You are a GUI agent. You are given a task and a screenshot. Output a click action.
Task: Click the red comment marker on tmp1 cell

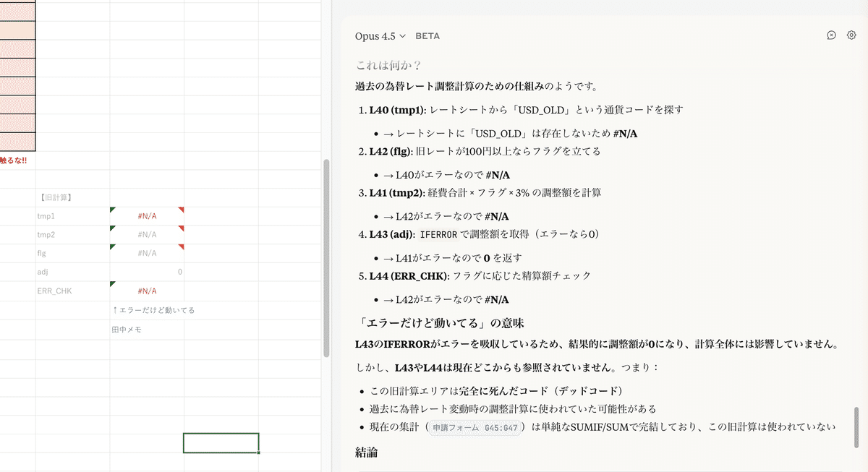coord(182,210)
